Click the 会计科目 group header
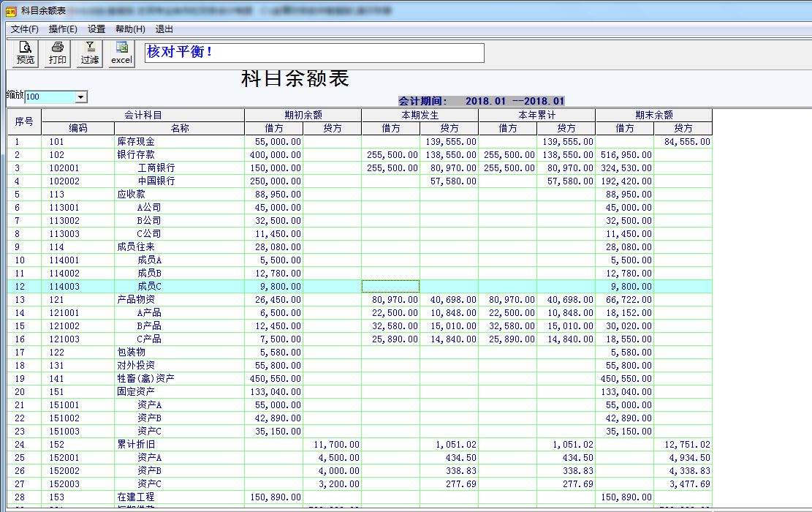This screenshot has width=812, height=512. 143,115
